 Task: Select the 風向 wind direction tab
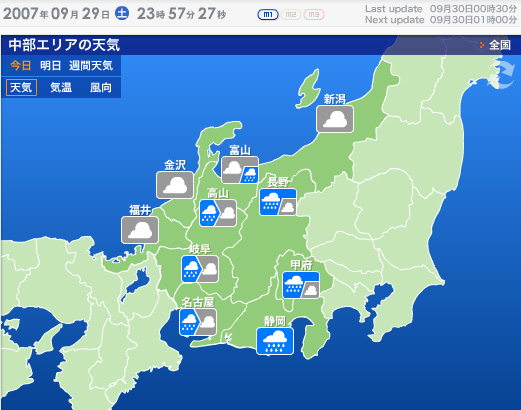click(101, 87)
